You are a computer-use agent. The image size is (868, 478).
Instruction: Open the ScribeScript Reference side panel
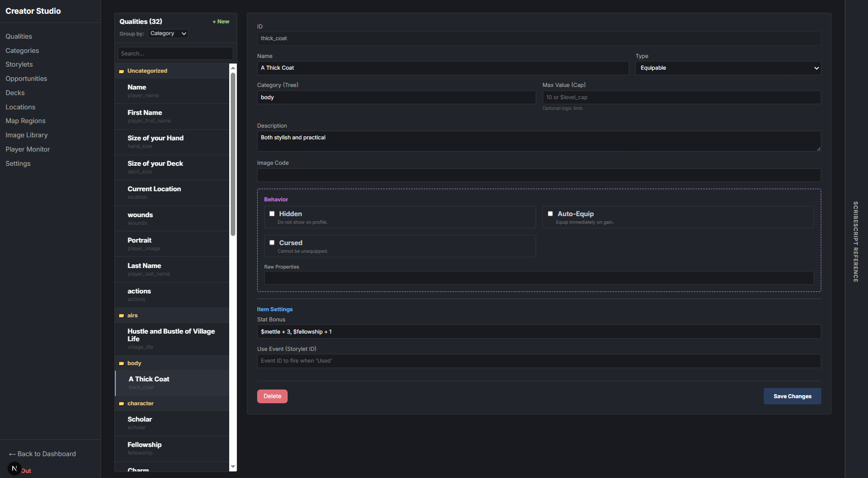(x=856, y=242)
